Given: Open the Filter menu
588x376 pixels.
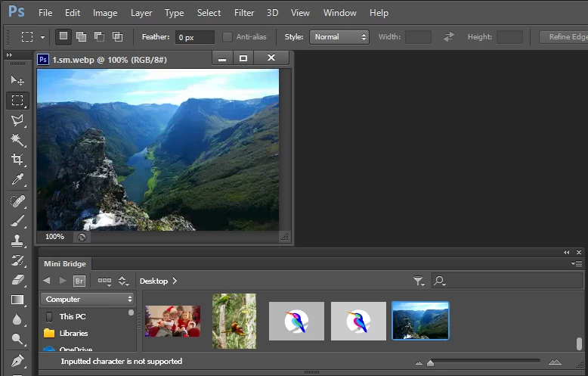Looking at the screenshot, I should pyautogui.click(x=244, y=13).
